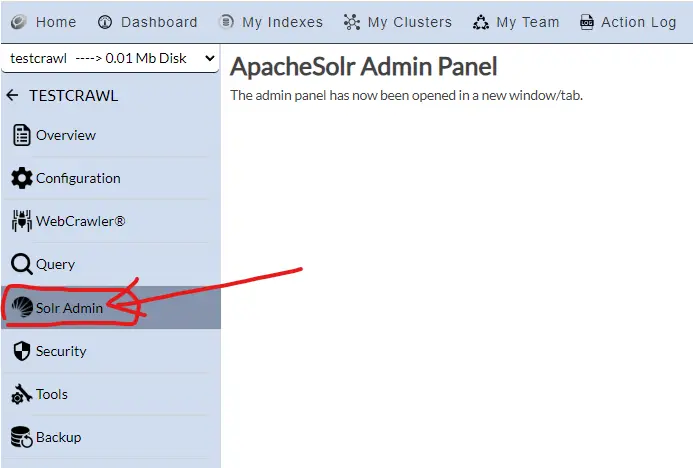The width and height of the screenshot is (693, 468).
Task: Go to the My Team page
Action: point(527,22)
